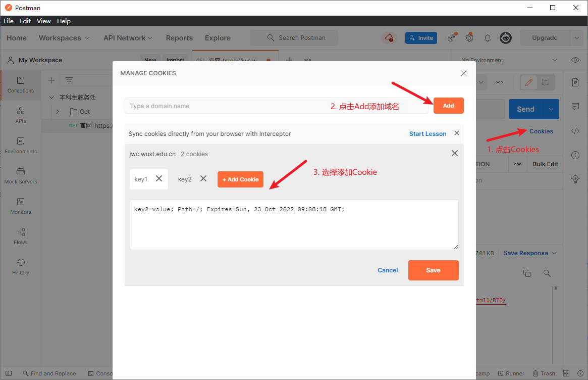Click the Invite button
This screenshot has height=380, width=588.
click(x=421, y=38)
